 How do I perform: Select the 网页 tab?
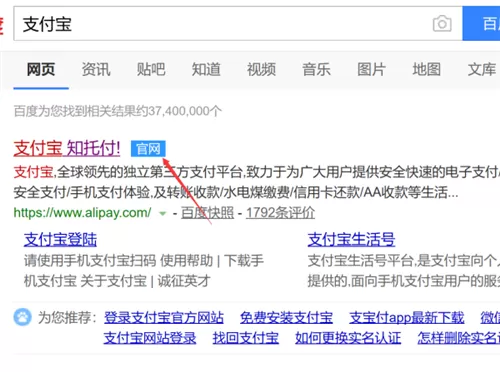pos(41,69)
